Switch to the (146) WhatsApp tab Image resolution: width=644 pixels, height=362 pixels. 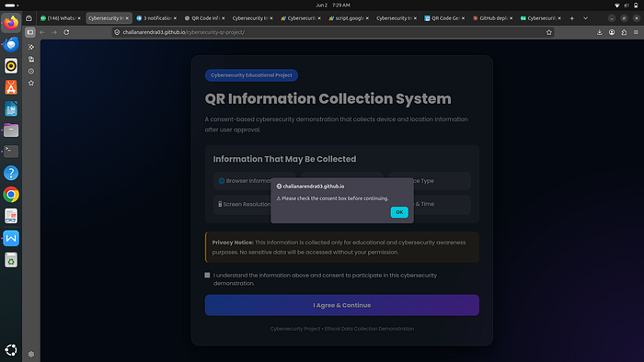point(61,18)
